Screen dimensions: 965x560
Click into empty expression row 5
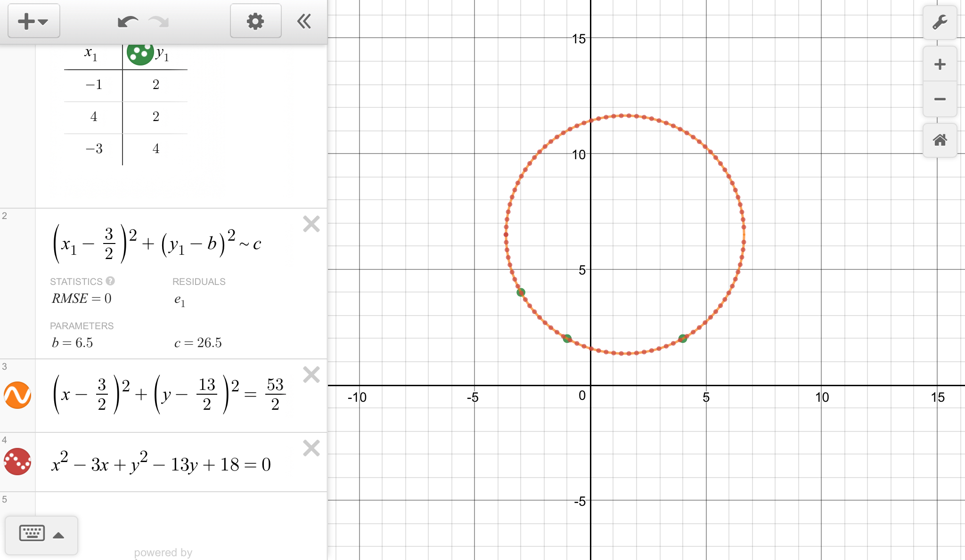tap(179, 504)
